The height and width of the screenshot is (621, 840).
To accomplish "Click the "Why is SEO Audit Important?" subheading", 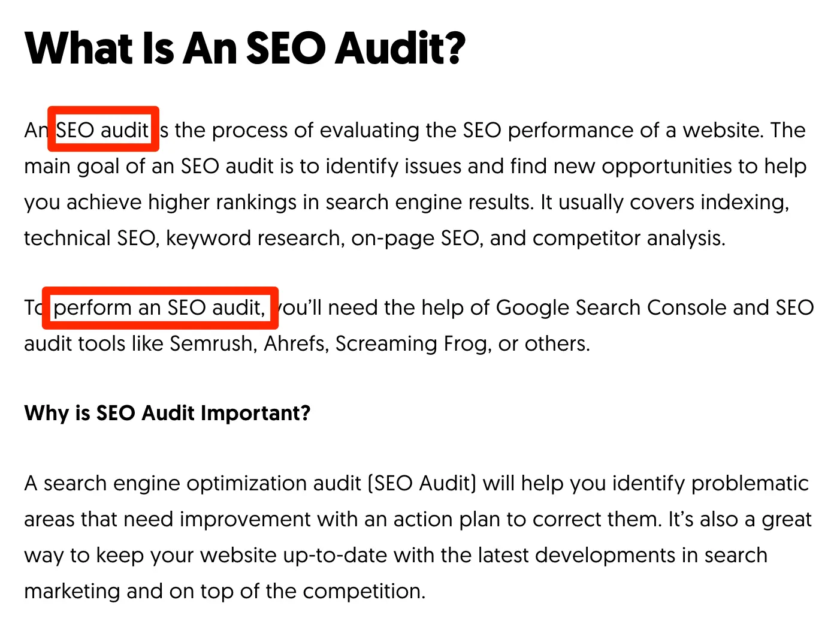I will (x=167, y=413).
